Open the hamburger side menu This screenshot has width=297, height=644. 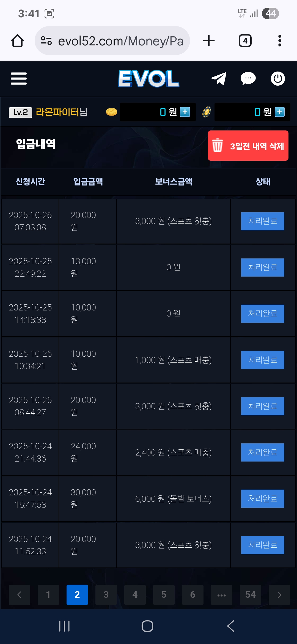(19, 79)
